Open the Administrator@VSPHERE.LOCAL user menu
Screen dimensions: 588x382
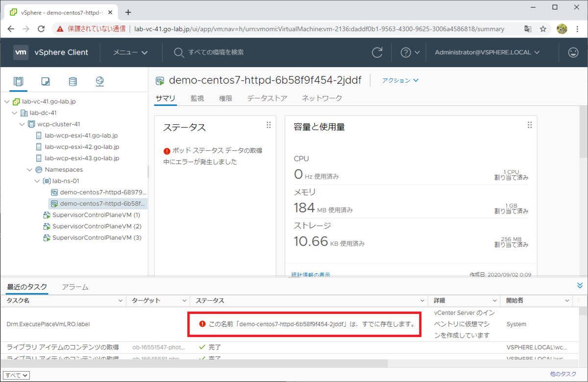[487, 52]
